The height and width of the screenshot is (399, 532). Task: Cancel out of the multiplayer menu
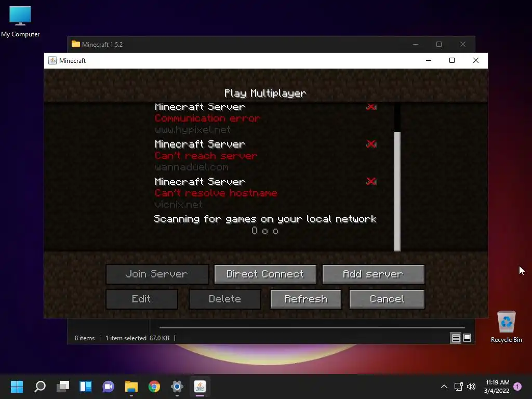387,299
